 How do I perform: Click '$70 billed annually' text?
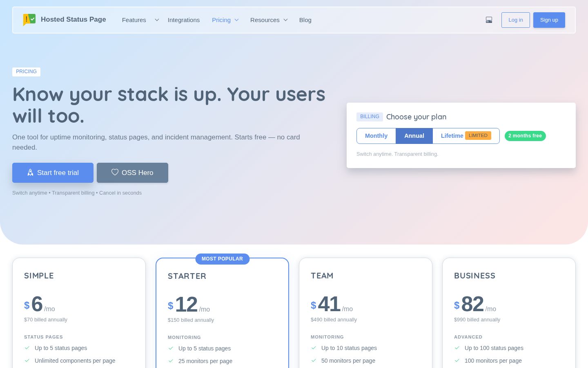click(x=46, y=320)
